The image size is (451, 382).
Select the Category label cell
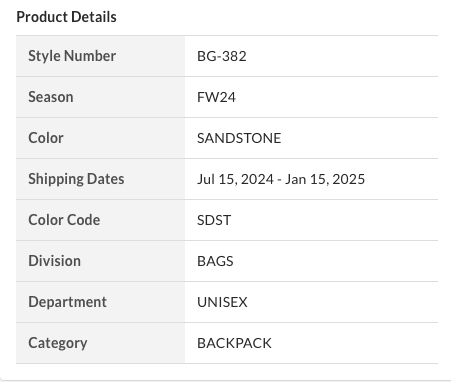[x=100, y=343]
